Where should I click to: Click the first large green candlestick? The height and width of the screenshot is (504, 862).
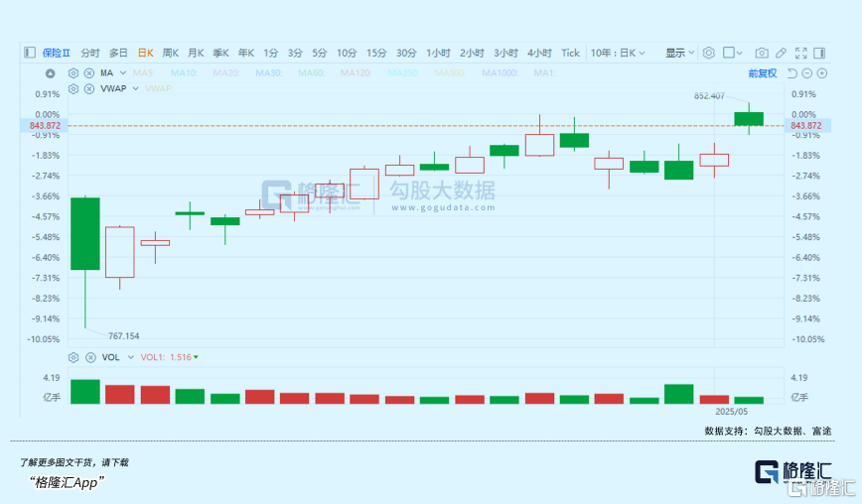coord(85,233)
